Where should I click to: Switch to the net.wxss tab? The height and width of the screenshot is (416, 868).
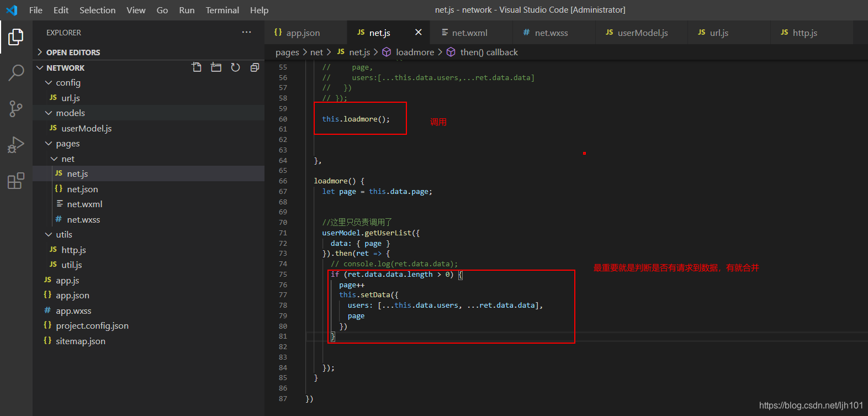pos(554,33)
